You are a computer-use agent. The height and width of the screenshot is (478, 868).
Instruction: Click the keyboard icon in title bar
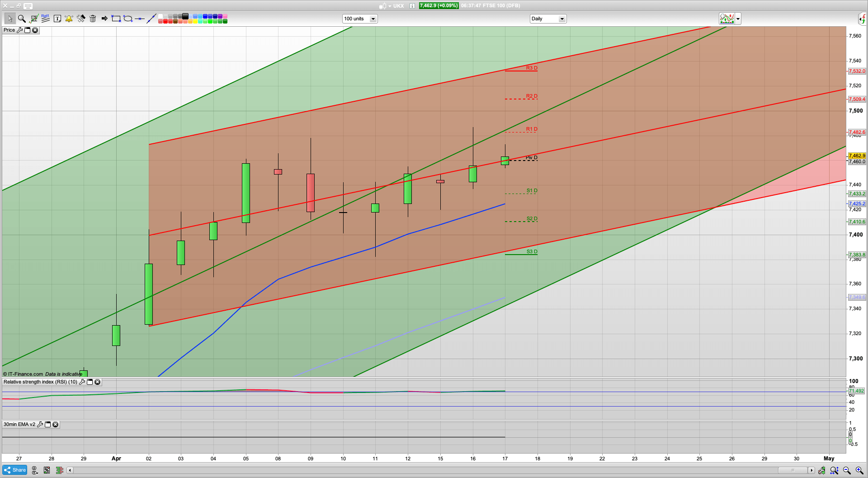[28, 6]
